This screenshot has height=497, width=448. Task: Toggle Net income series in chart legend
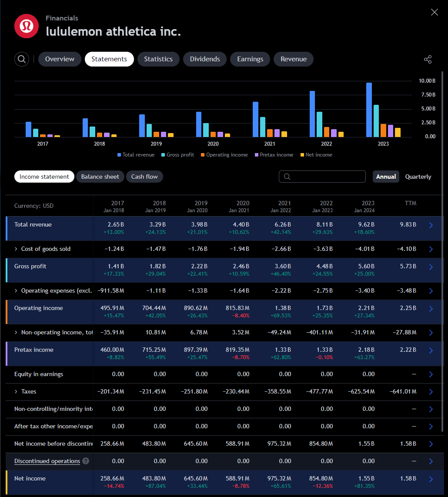(x=316, y=155)
